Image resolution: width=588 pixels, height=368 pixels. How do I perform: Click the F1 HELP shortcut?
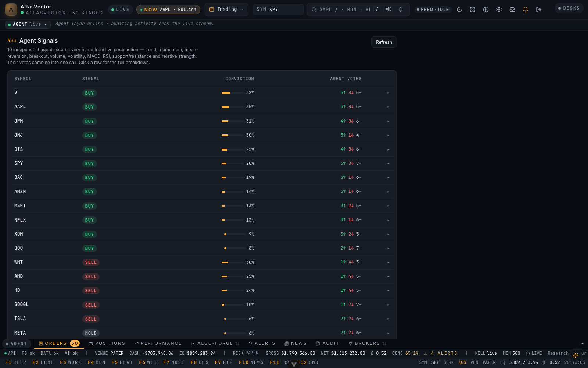pyautogui.click(x=16, y=362)
